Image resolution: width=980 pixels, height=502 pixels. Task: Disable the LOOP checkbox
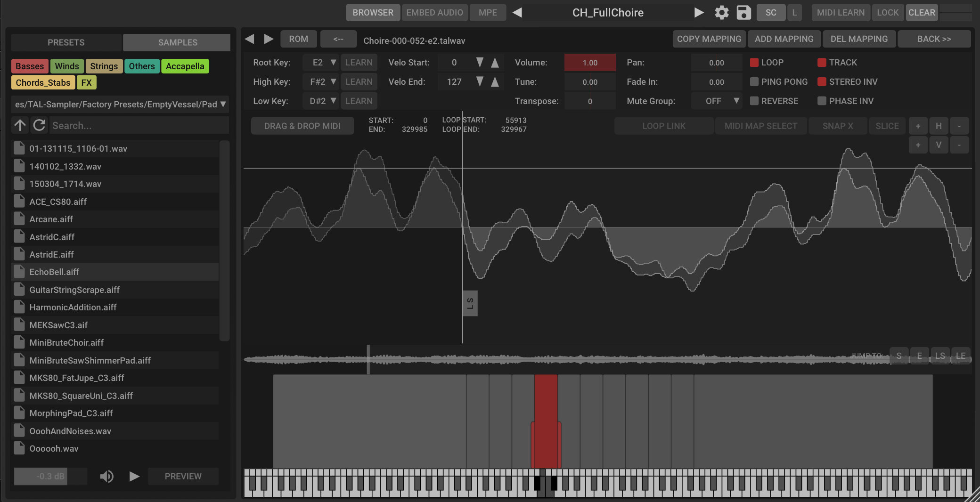coord(754,63)
